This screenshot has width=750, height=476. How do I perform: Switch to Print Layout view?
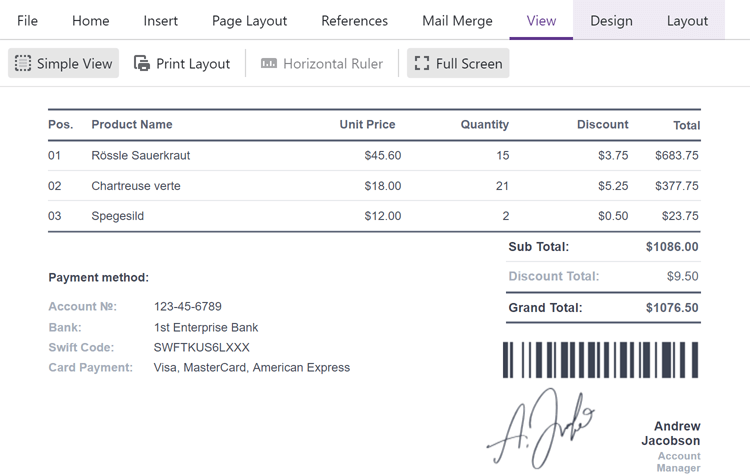[x=182, y=63]
